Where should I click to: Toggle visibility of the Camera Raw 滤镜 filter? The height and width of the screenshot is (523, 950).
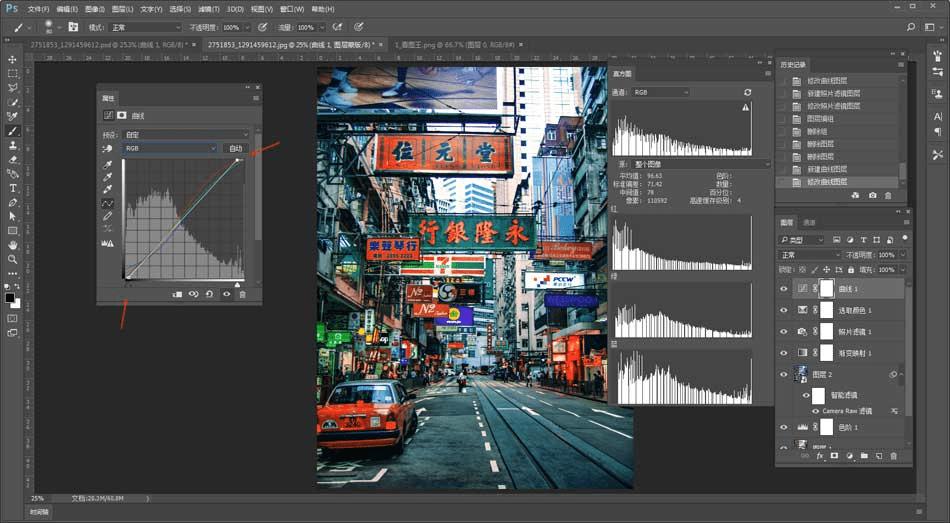point(816,411)
